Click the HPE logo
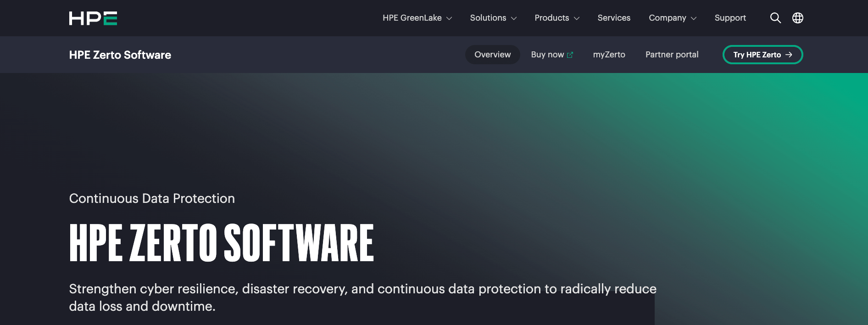Screen dimensions: 868x325 (93, 18)
